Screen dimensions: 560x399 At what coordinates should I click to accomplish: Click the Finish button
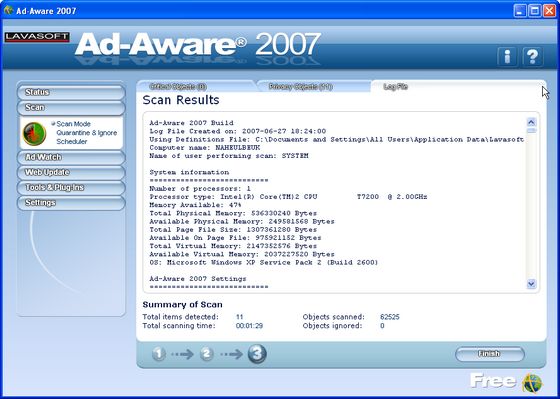(x=490, y=354)
